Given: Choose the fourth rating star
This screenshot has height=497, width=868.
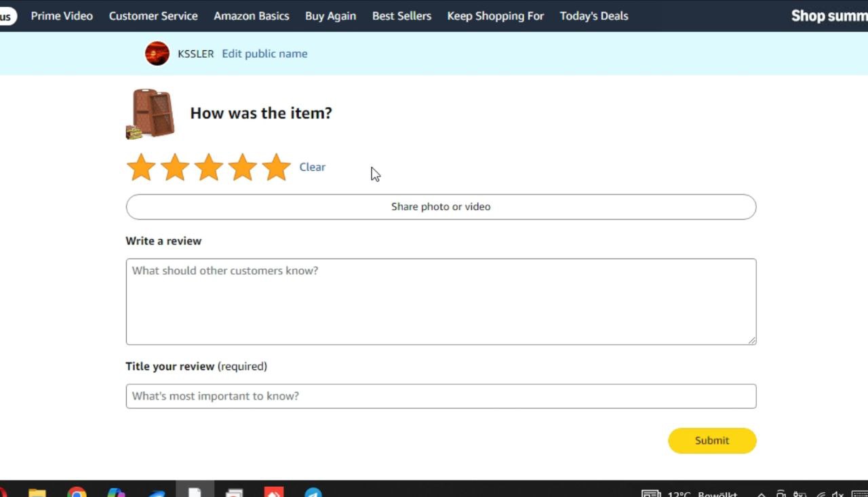Looking at the screenshot, I should (x=243, y=167).
